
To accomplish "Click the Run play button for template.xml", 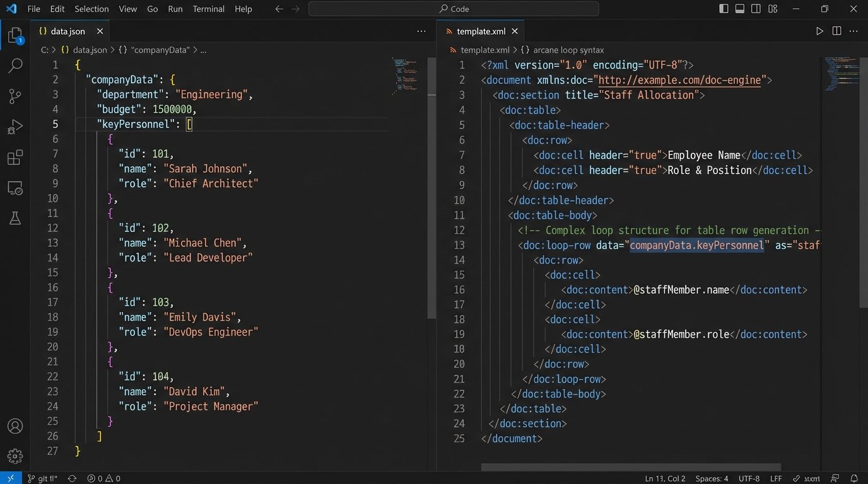I will [x=819, y=31].
